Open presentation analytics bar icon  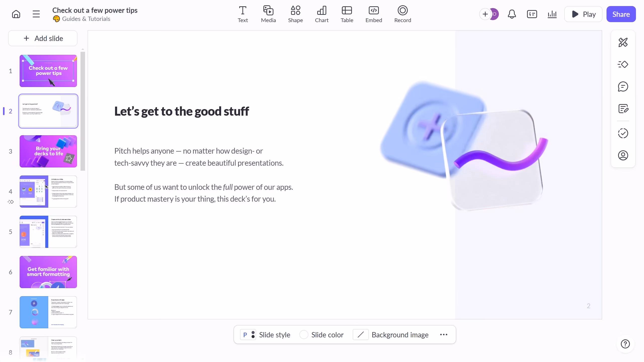(x=552, y=14)
